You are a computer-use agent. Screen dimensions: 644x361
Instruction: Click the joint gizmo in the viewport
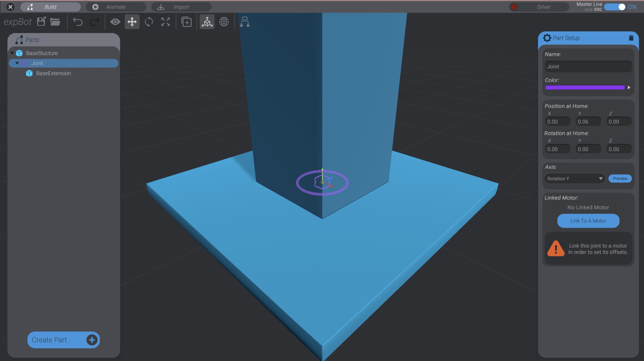pyautogui.click(x=322, y=183)
